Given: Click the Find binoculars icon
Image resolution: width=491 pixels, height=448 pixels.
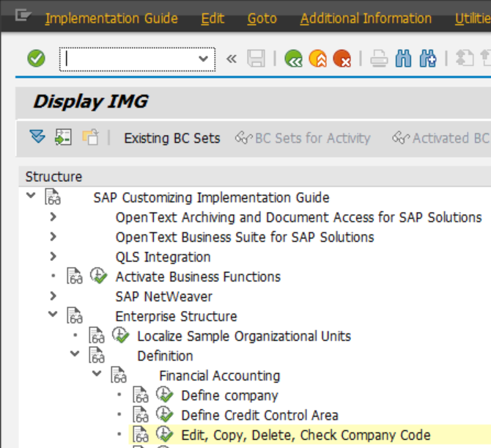Looking at the screenshot, I should pyautogui.click(x=403, y=59).
